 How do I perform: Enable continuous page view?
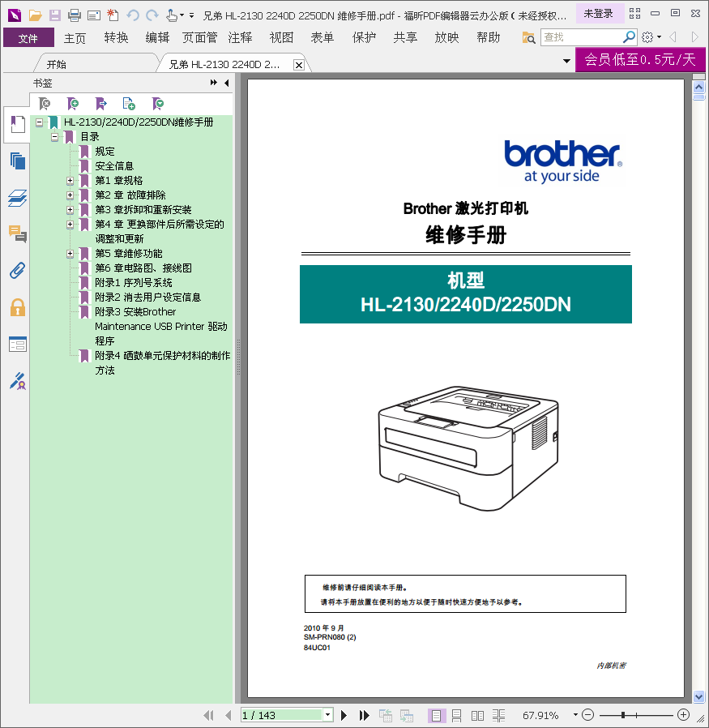pos(456,716)
